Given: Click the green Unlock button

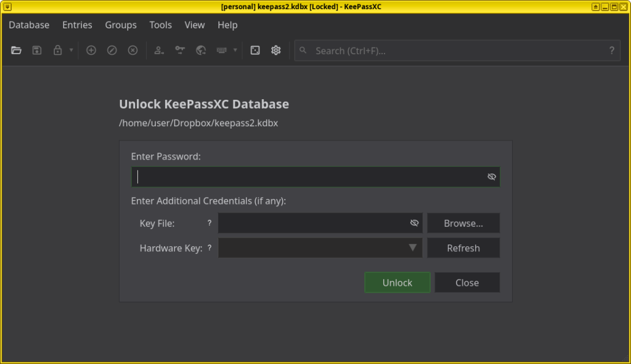Looking at the screenshot, I should coord(397,282).
